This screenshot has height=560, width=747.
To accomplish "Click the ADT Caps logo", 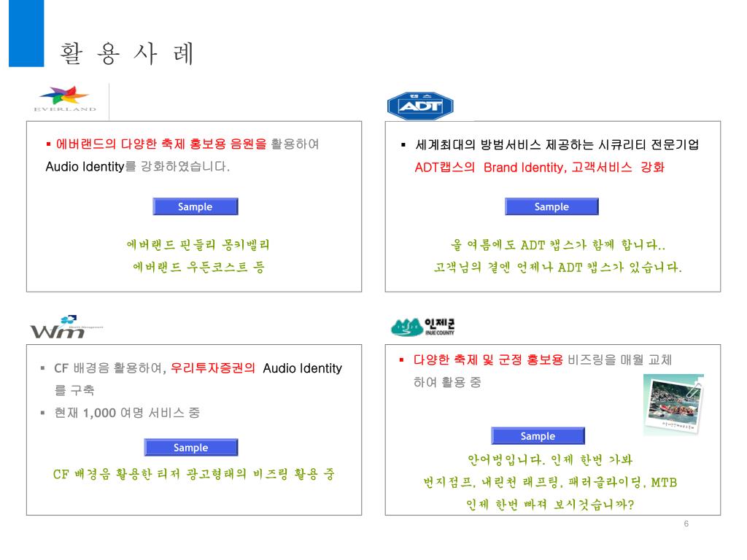I will click(x=420, y=106).
